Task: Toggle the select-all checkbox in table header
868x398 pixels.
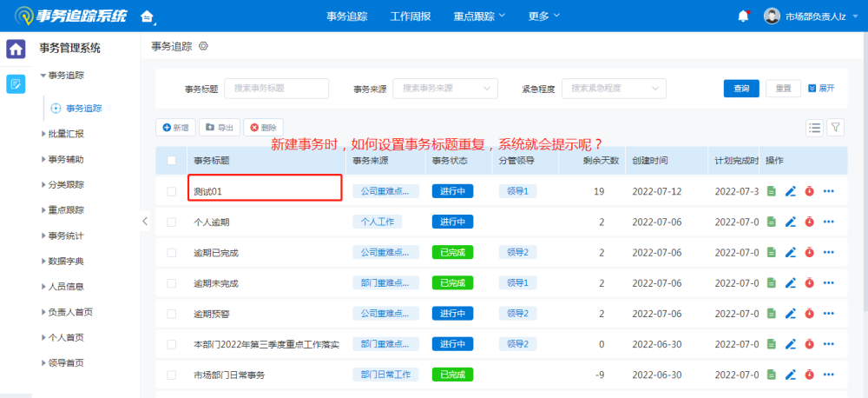Action: (x=171, y=161)
